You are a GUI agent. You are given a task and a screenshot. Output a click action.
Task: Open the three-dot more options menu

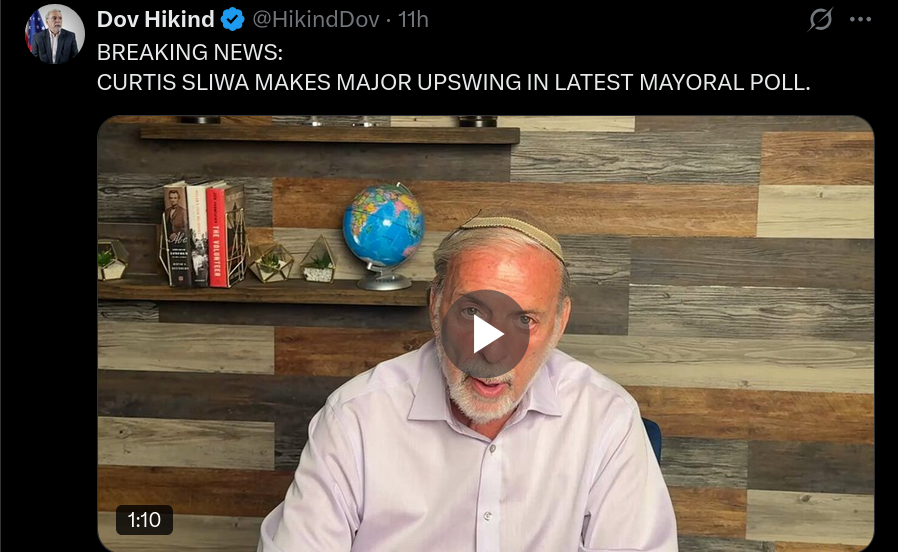click(x=860, y=19)
